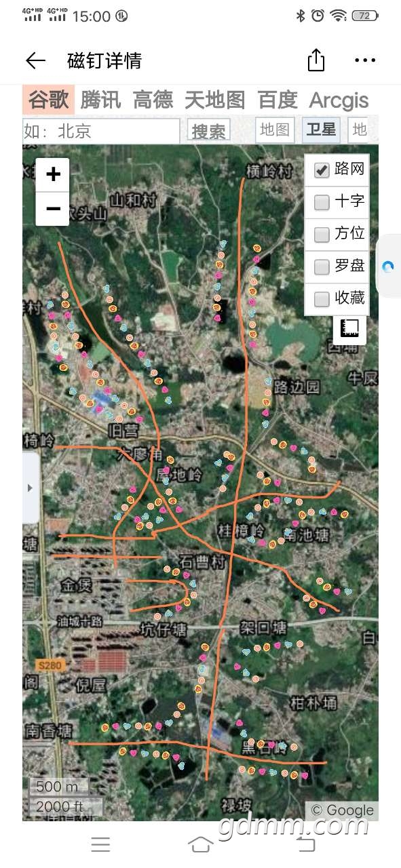Click the 旧营 map label
Viewport: 401px width, 868px height.
pyautogui.click(x=123, y=431)
